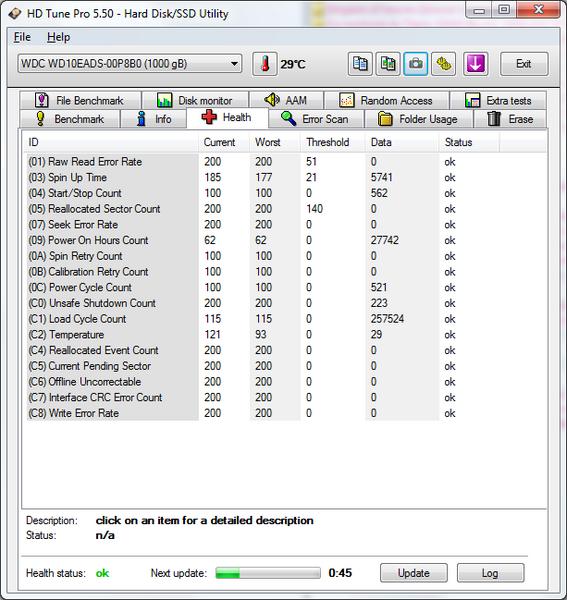Select the Calibration Retry Count row
Screen dimensions: 567x600
[264, 272]
